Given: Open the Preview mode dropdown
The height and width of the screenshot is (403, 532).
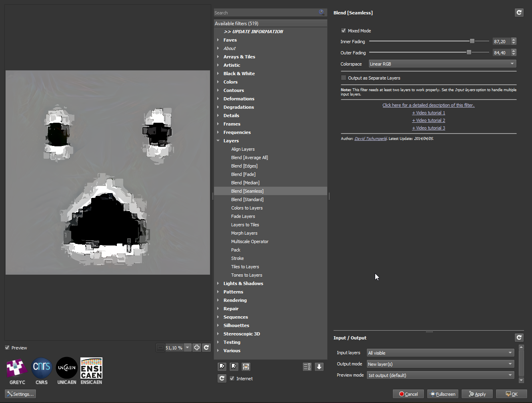Looking at the screenshot, I should click(440, 375).
